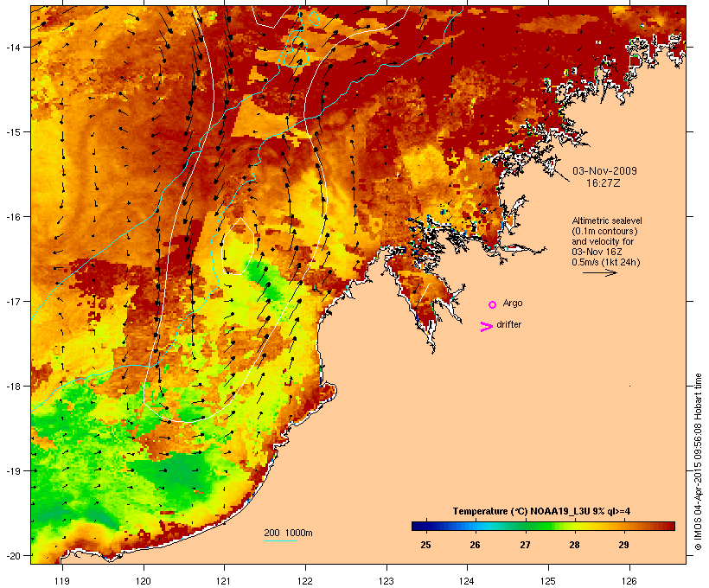Click the colorbar tick label 28

coord(574,545)
